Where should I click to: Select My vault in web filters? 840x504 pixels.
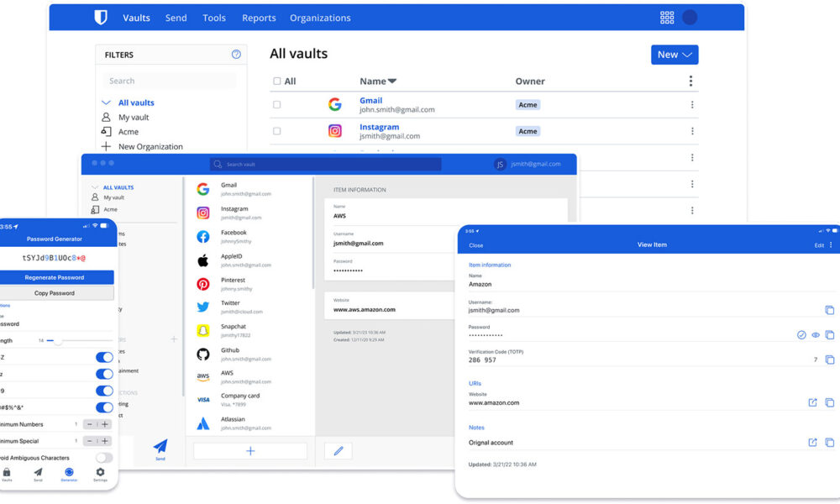tap(134, 117)
